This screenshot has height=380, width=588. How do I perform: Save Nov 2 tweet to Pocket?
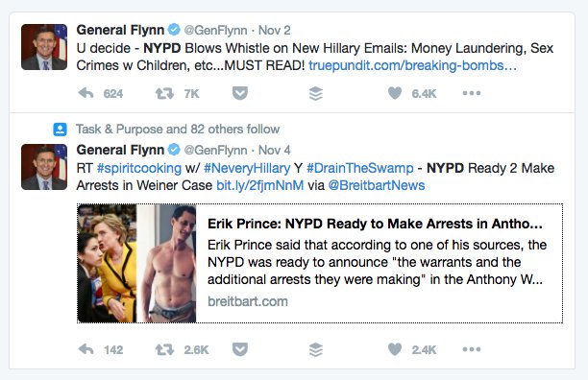coord(240,93)
